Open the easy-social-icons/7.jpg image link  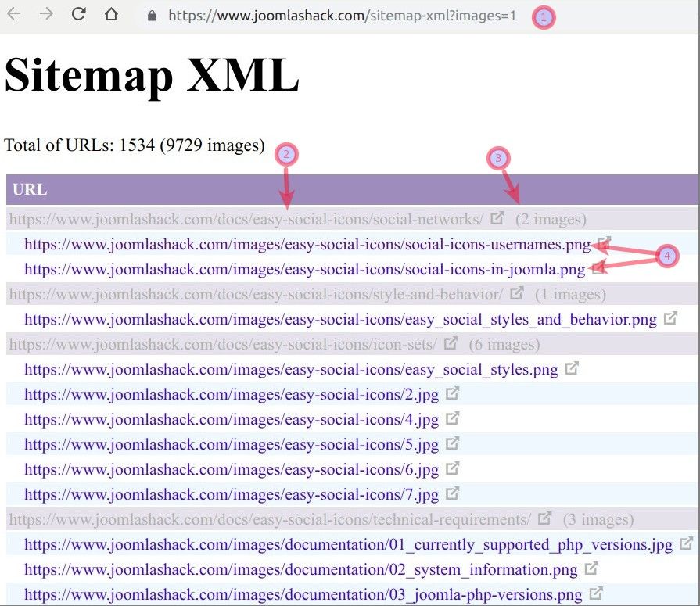point(232,494)
